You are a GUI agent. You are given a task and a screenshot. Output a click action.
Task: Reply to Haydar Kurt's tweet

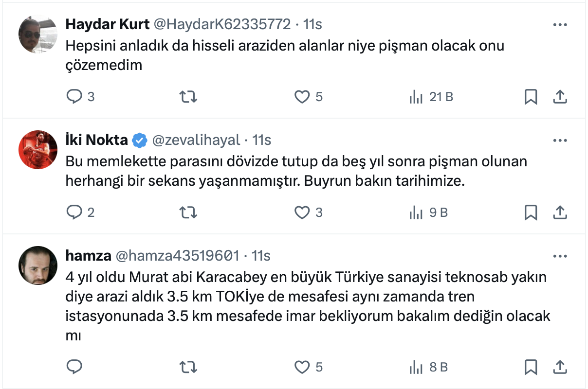74,97
